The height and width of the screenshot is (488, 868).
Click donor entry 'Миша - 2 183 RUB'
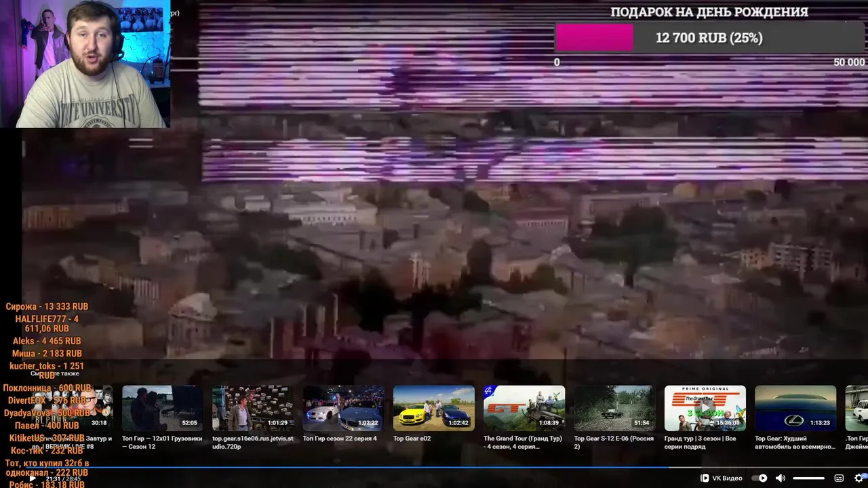click(x=47, y=354)
